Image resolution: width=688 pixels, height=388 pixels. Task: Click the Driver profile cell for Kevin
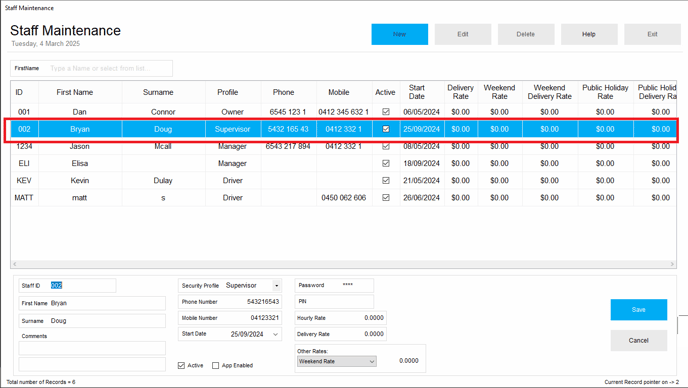[233, 180]
